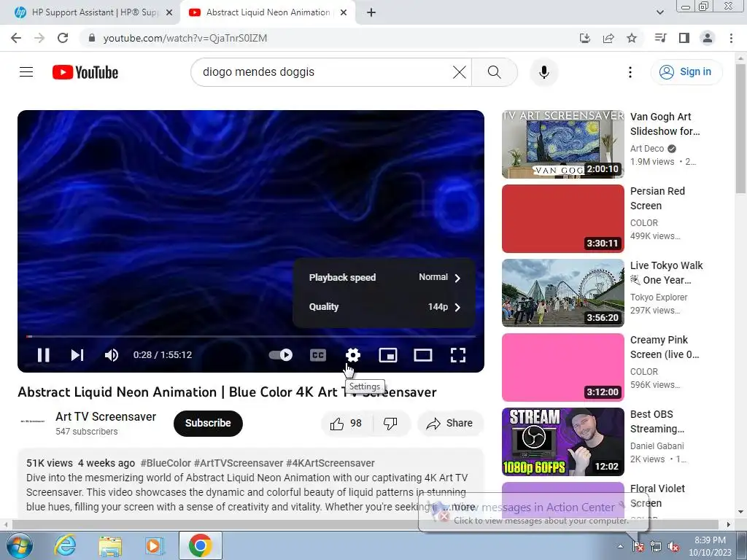
Task: Click the YouTube search input field
Action: 324,72
